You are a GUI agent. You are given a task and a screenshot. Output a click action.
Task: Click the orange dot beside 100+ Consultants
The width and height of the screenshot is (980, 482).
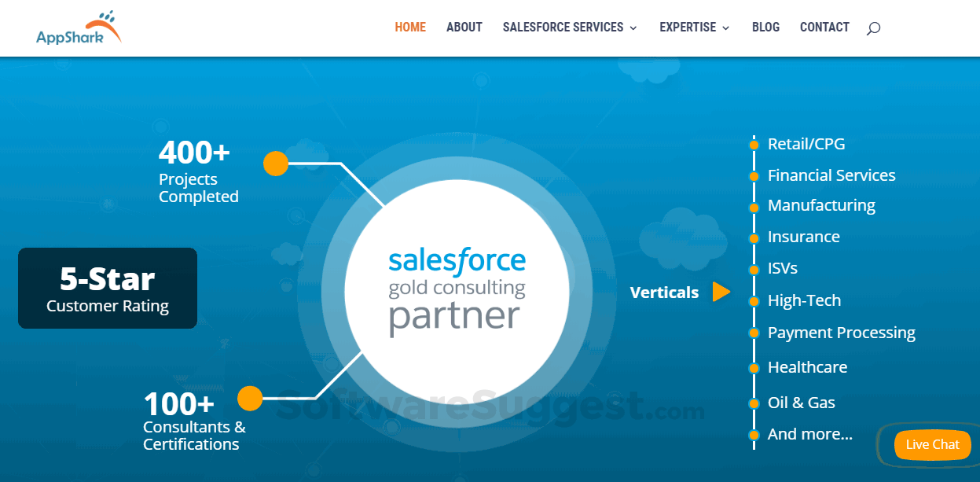coord(250,398)
